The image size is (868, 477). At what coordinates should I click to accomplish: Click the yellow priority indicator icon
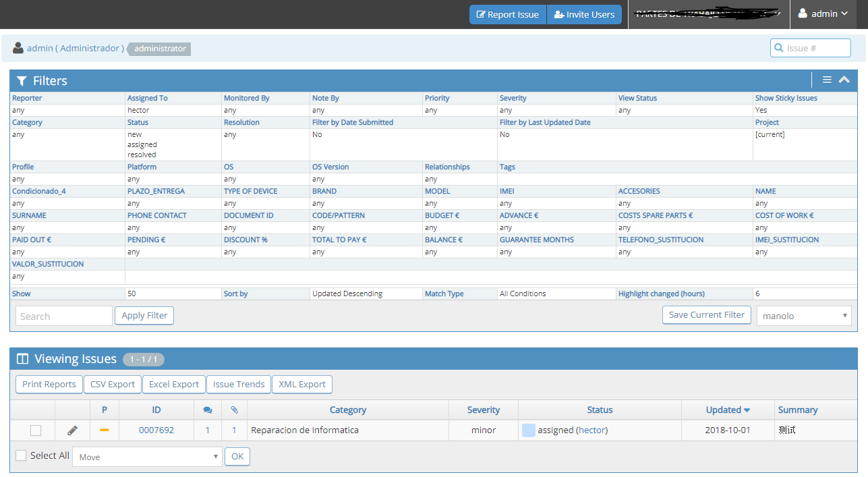click(x=105, y=430)
